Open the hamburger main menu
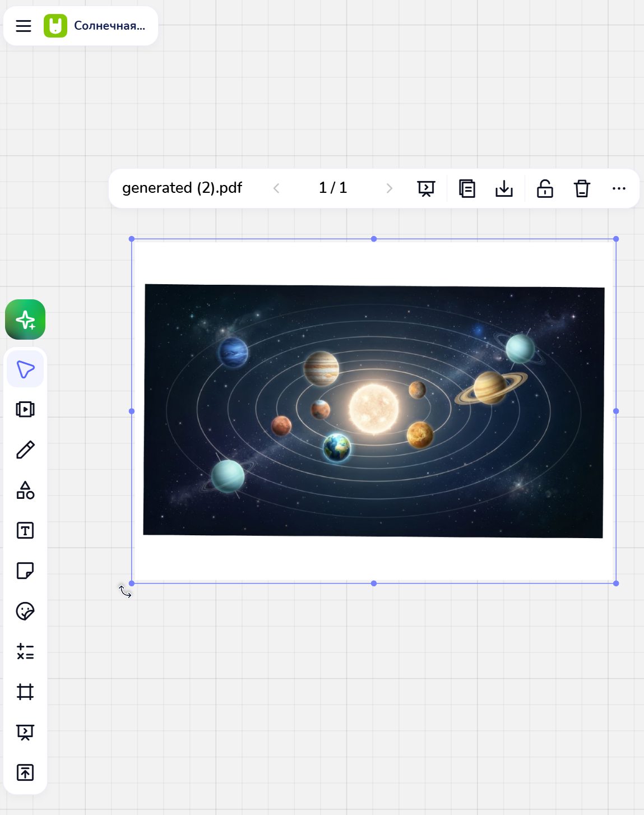Screen dimensions: 644x815 point(24,26)
